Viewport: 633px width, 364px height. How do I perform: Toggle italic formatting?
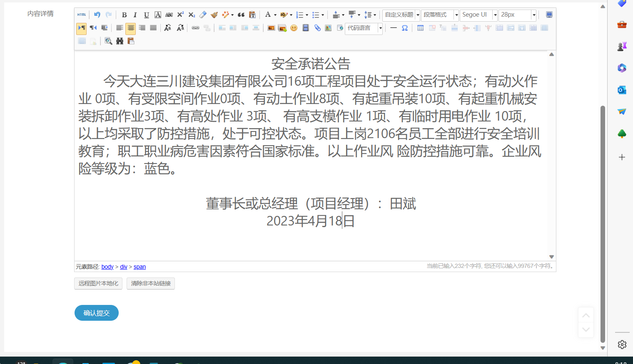pyautogui.click(x=135, y=15)
